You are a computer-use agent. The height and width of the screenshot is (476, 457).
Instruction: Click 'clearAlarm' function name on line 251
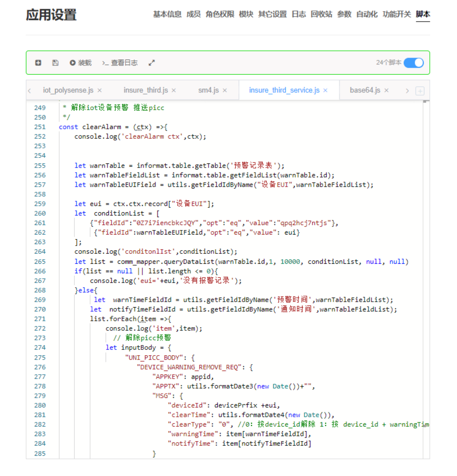coord(102,127)
